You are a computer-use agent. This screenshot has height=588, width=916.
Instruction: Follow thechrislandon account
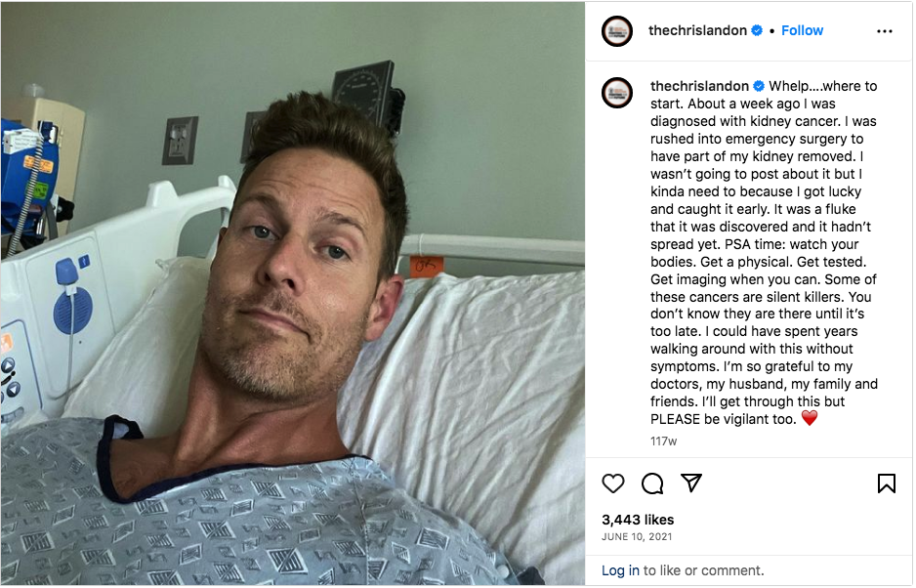[802, 30]
